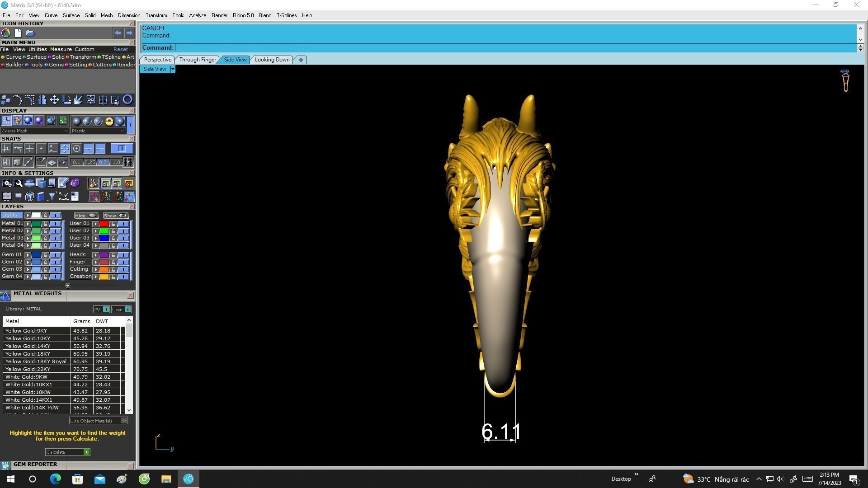Click the Show layers button
868x488 pixels.
pyautogui.click(x=115, y=216)
